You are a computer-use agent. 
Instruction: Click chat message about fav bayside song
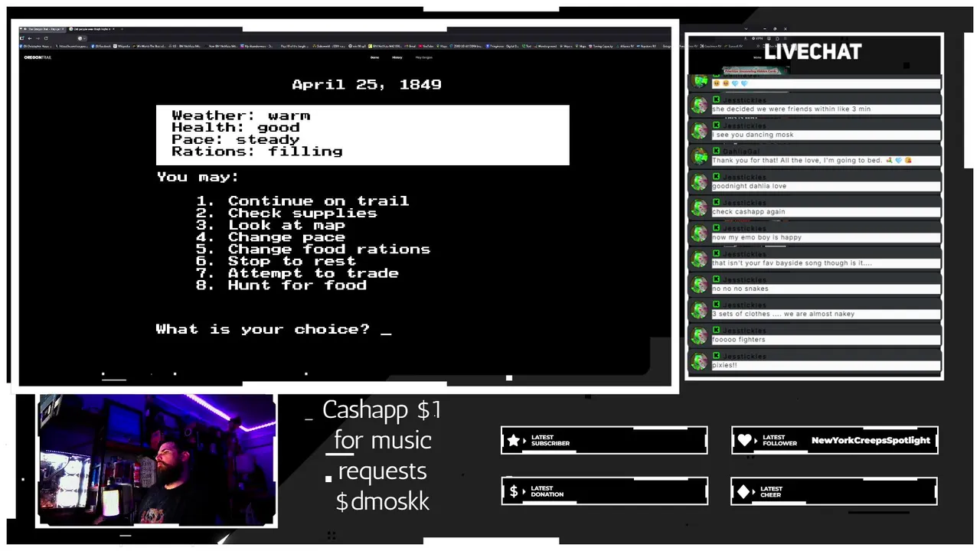pos(792,263)
